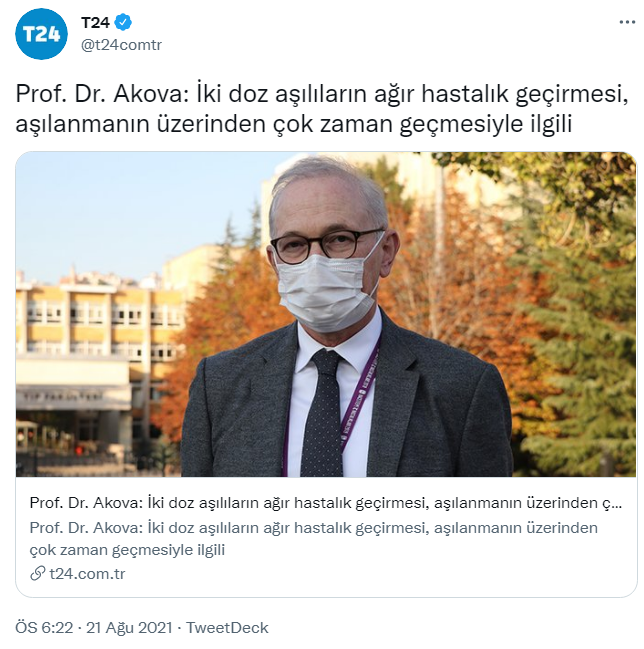Open the TweetDeck source label
Viewport: 644px width, 649px height.
[x=227, y=628]
